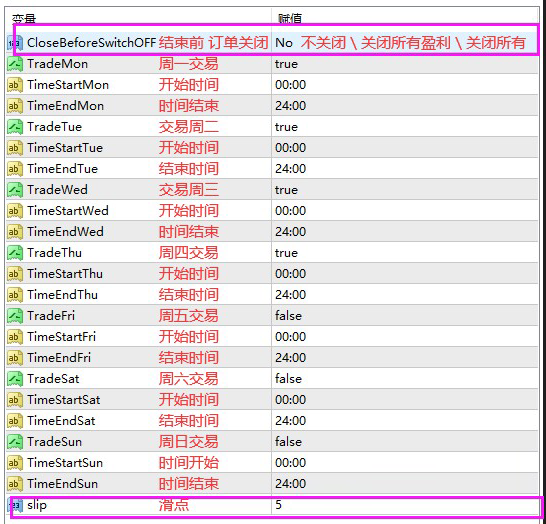Click the ab icon beside TimeStartSun
Image resolution: width=546 pixels, height=524 pixels.
tap(15, 463)
